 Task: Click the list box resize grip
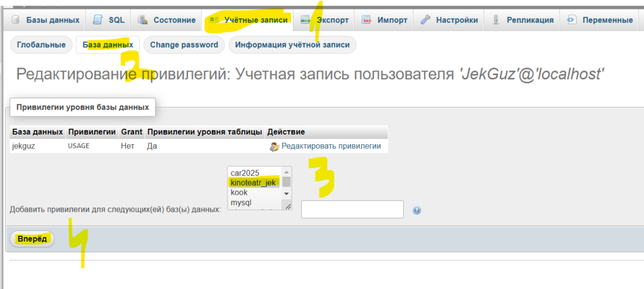click(288, 207)
